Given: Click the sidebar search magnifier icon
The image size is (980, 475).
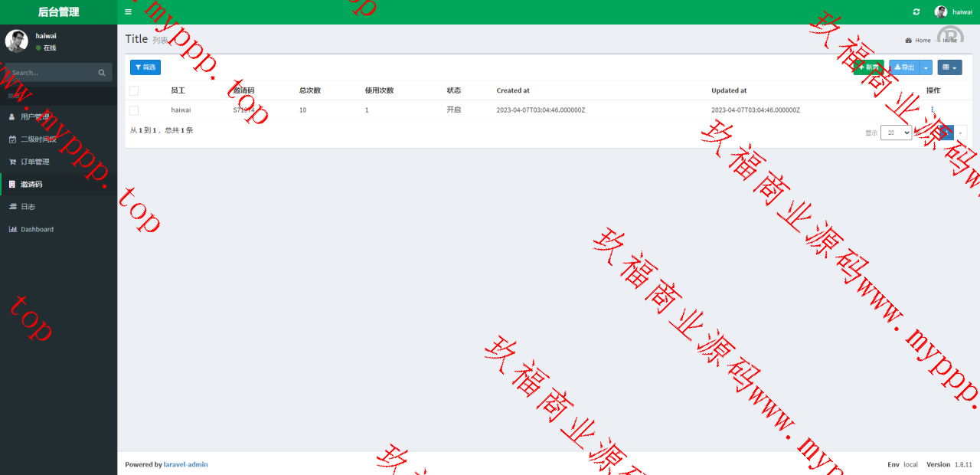Looking at the screenshot, I should coord(102,73).
